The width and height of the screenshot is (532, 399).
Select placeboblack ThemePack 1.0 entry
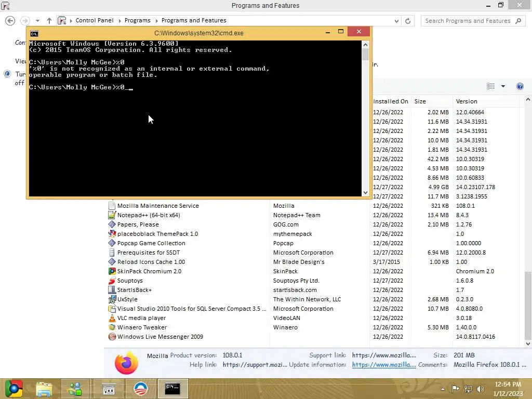[157, 234]
